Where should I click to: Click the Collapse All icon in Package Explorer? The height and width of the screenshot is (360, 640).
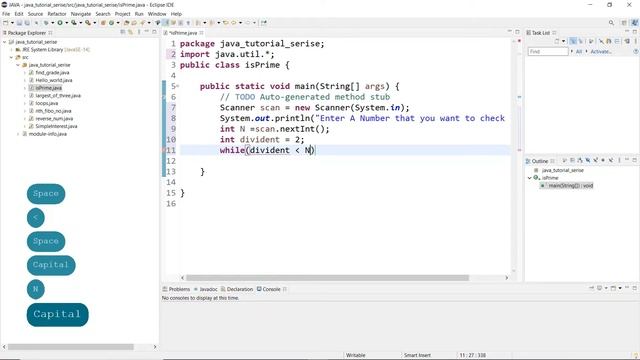(x=122, y=32)
